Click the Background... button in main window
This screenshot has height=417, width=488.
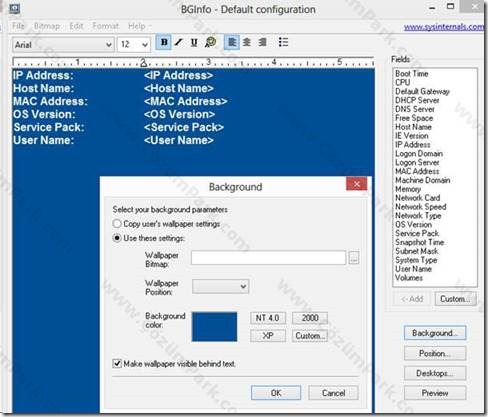(x=435, y=333)
